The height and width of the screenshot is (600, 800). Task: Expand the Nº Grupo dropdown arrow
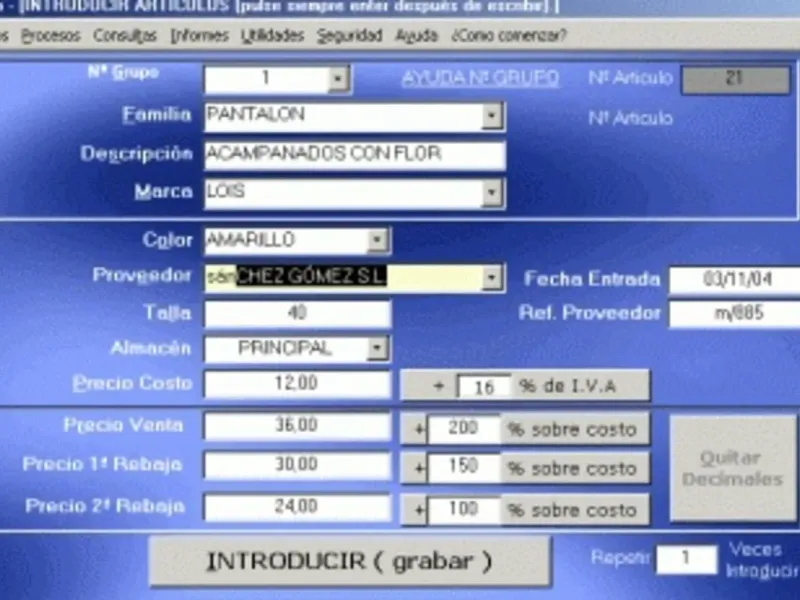point(338,79)
